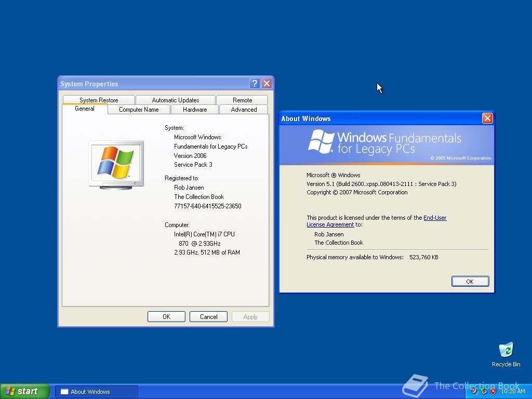The image size is (532, 399).
Task: Click 'Service Pack 3' in System Properties
Action: tap(193, 165)
